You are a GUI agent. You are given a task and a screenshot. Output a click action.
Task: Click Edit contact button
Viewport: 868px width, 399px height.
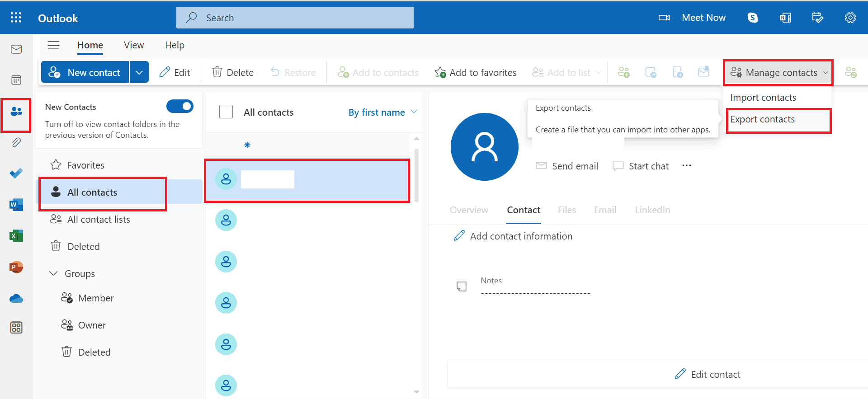point(708,374)
